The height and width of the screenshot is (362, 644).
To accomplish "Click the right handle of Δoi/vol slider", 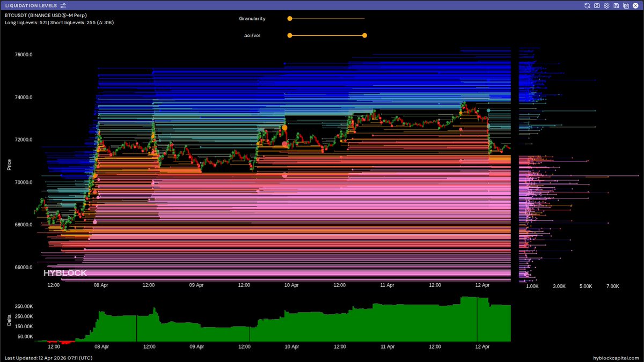I will click(x=364, y=35).
